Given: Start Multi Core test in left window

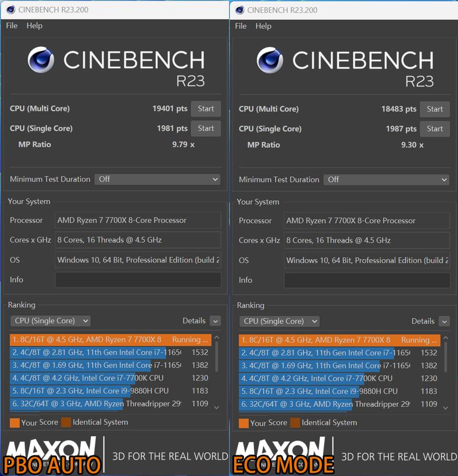Looking at the screenshot, I should click(x=206, y=109).
